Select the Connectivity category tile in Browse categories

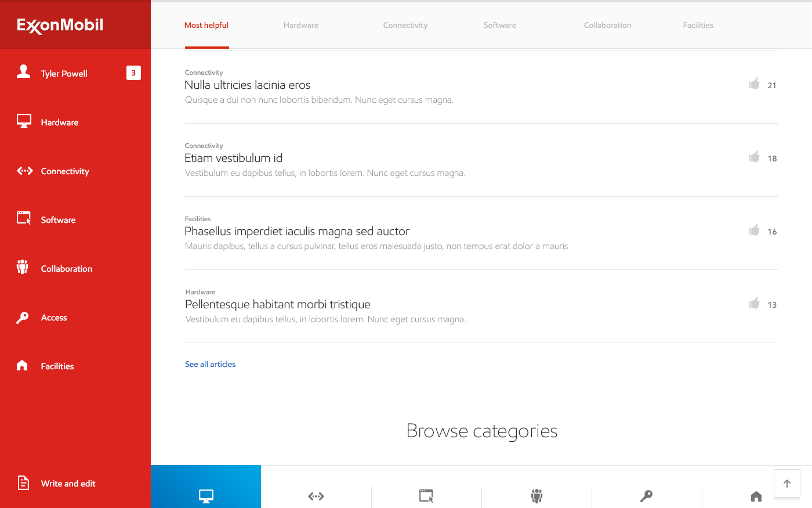pyautogui.click(x=316, y=487)
